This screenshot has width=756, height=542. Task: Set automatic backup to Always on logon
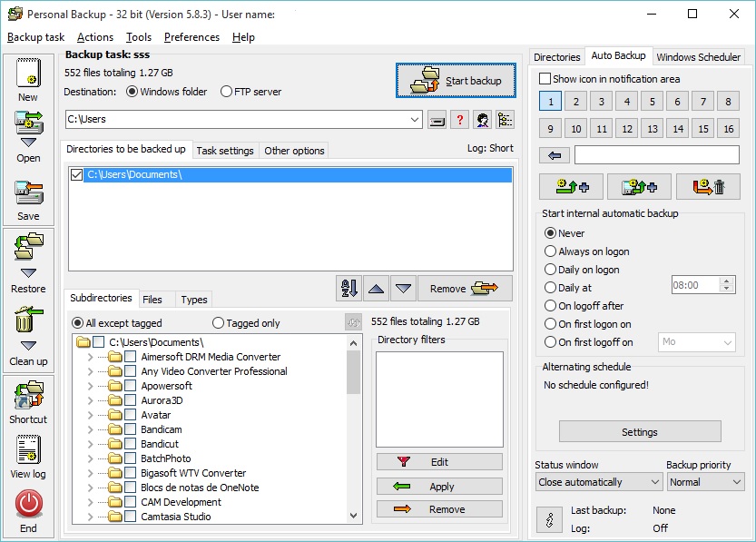(x=587, y=251)
